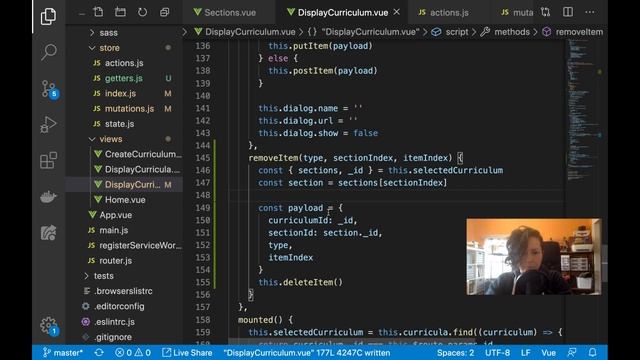Click New Folder icon in explorer toolbar
The height and width of the screenshot is (360, 640).
point(120,12)
